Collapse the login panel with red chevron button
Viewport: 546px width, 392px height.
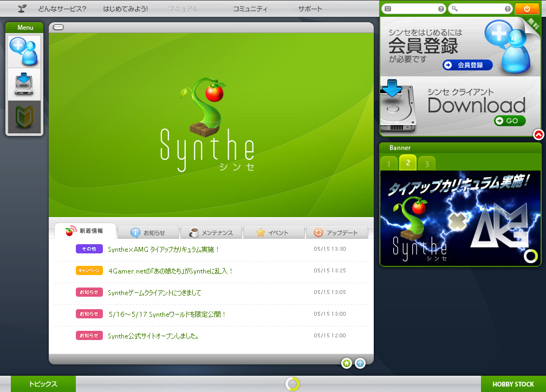(538, 135)
